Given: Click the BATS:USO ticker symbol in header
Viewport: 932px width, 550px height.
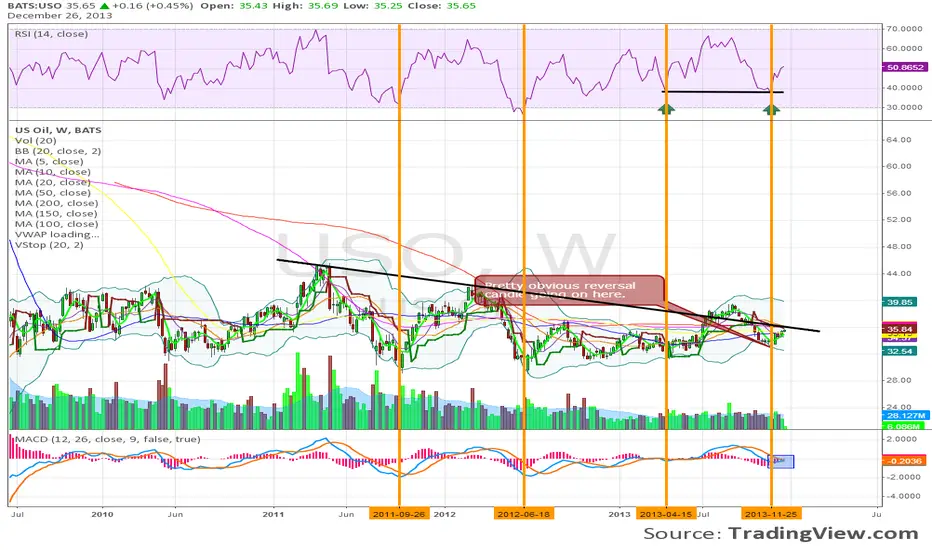Looking at the screenshot, I should tap(34, 5).
